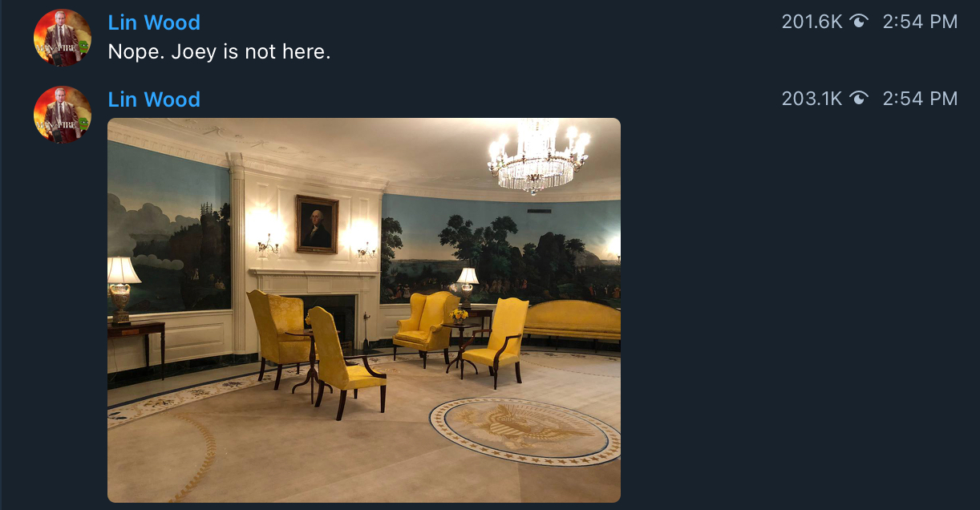The width and height of the screenshot is (980, 510).
Task: Open the Lin Wood name link above the photo
Action: click(x=154, y=99)
